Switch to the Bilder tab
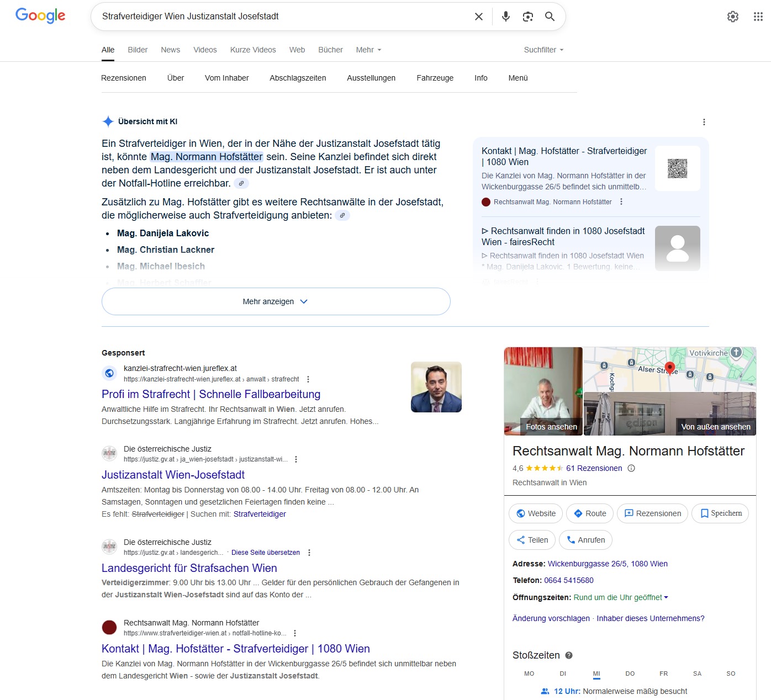The height and width of the screenshot is (700, 771). pyautogui.click(x=138, y=50)
